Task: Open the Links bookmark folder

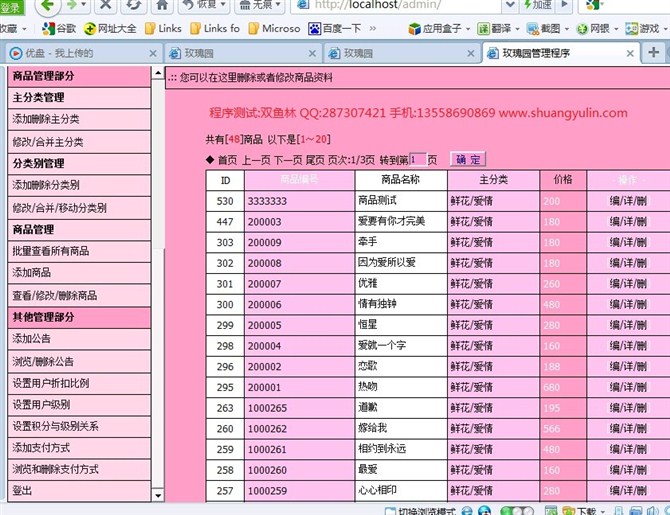Action: coord(163,29)
